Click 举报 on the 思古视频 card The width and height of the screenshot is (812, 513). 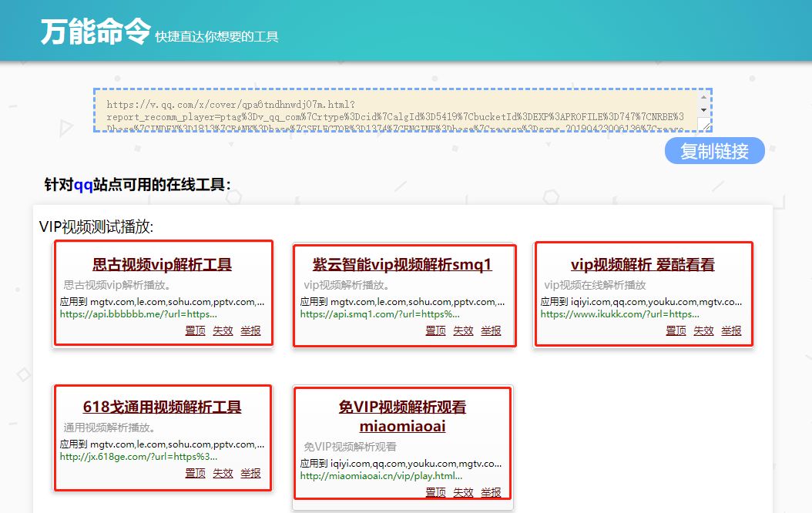point(250,330)
